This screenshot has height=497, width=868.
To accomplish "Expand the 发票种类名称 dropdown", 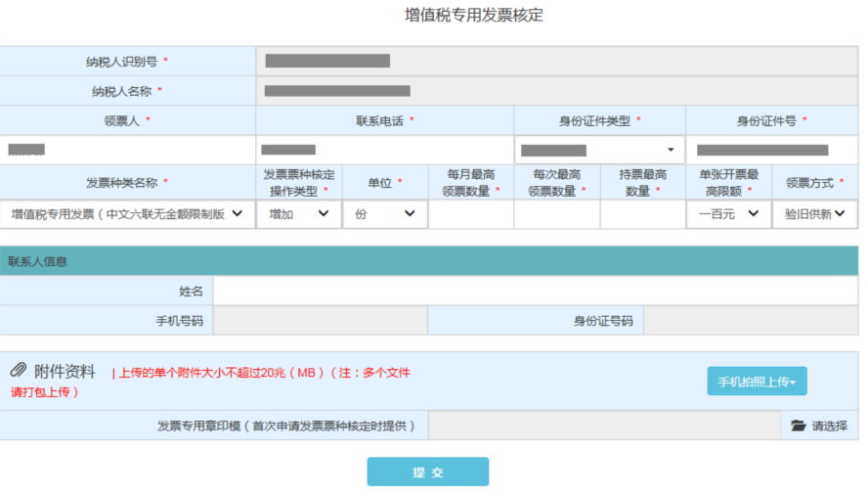I will pyautogui.click(x=127, y=214).
